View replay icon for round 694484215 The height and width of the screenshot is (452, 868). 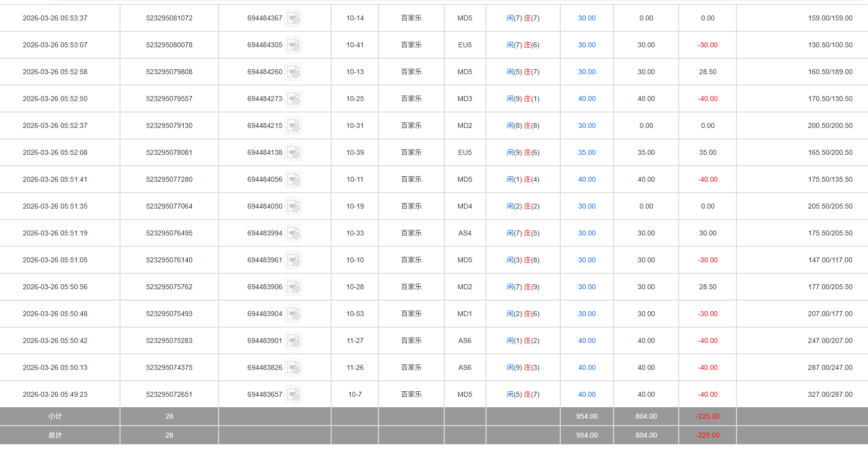(293, 126)
